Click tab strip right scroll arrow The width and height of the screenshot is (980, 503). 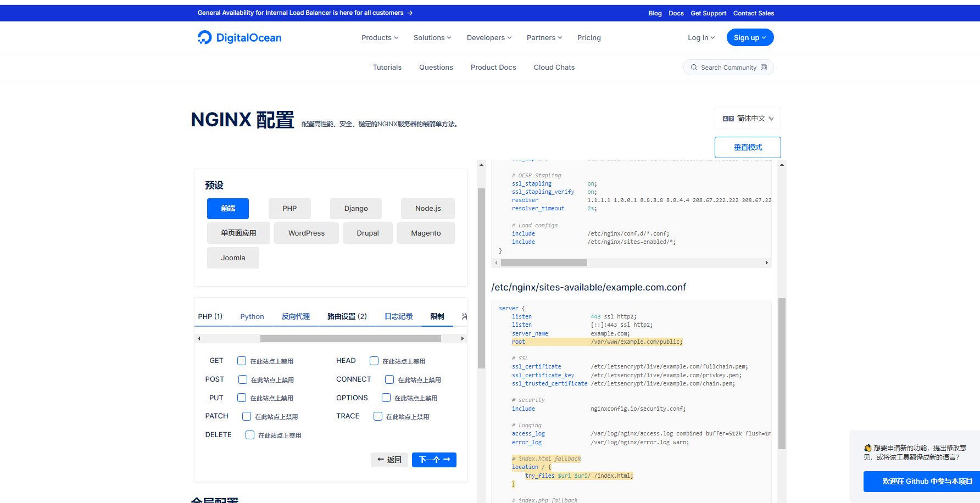[463, 338]
